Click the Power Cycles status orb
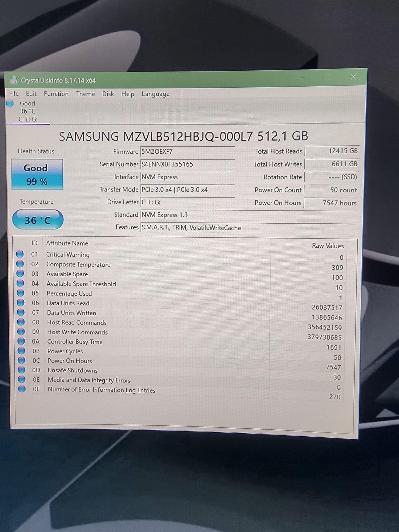Screen dimensions: 399x532 (x=21, y=350)
